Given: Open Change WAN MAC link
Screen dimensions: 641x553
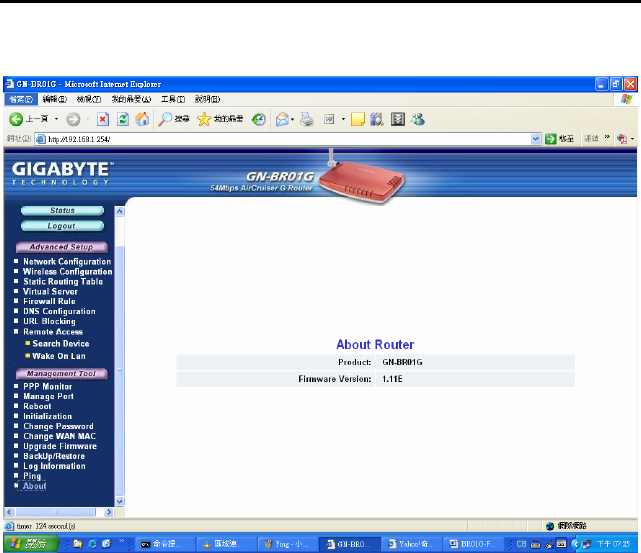Looking at the screenshot, I should tap(60, 436).
